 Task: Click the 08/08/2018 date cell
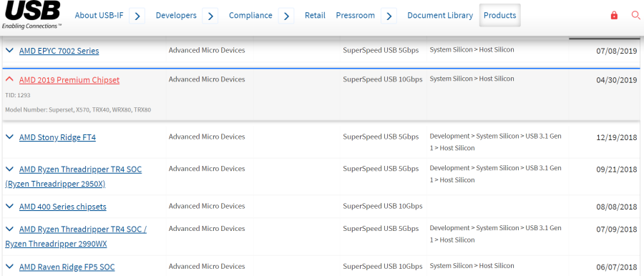(617, 207)
